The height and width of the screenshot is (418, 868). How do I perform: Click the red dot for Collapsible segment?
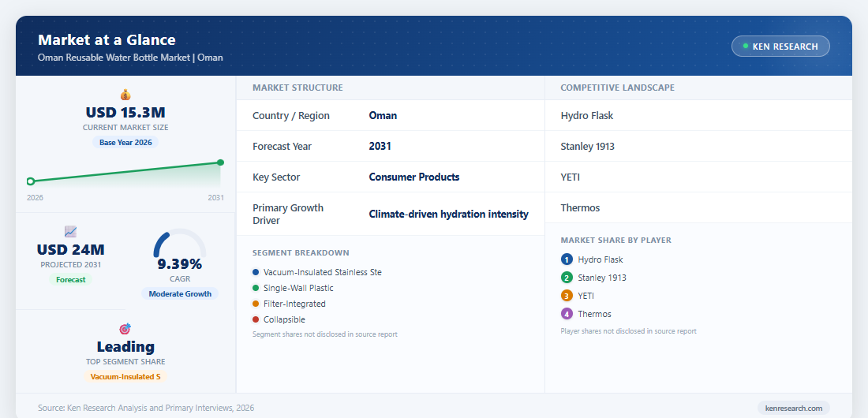coord(255,319)
